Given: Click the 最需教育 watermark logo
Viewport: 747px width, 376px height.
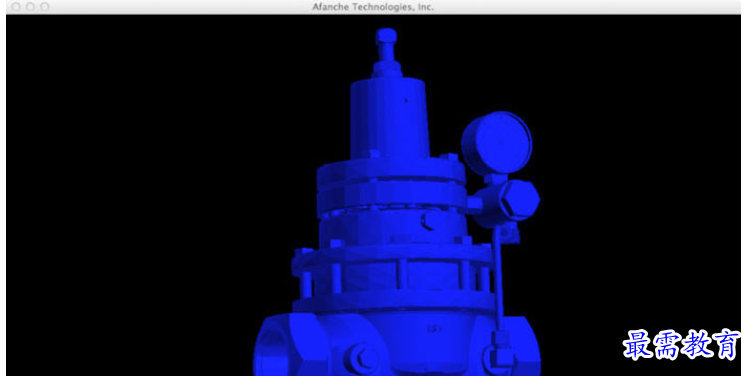Looking at the screenshot, I should point(681,344).
